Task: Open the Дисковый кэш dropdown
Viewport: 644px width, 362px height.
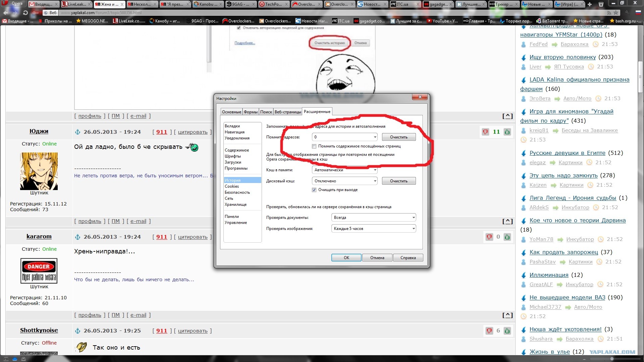Action: click(375, 181)
